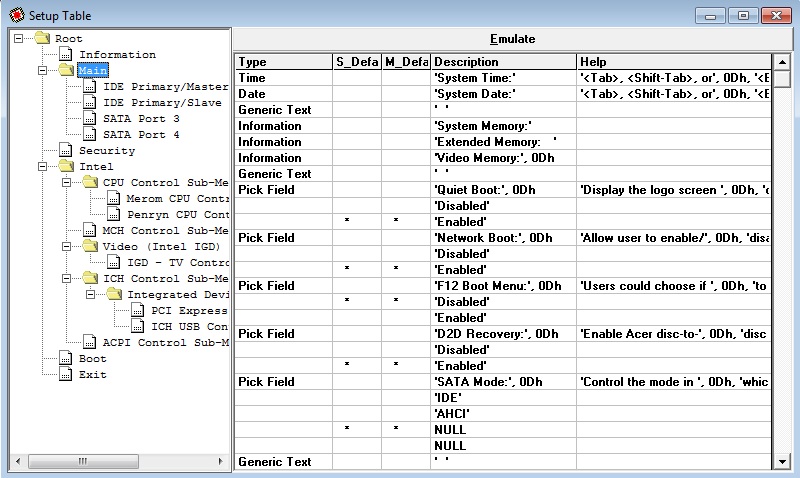The height and width of the screenshot is (478, 800).
Task: Click the Setup Table application icon in title bar
Action: coord(17,15)
